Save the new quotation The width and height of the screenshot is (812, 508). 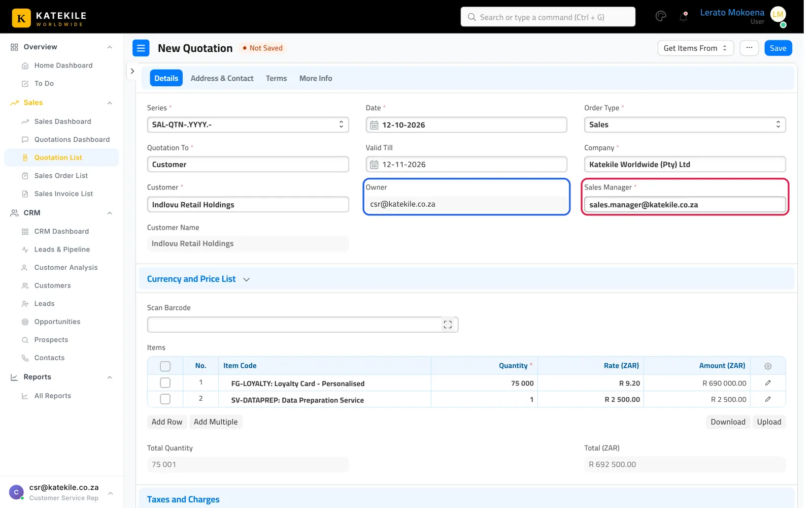point(778,48)
